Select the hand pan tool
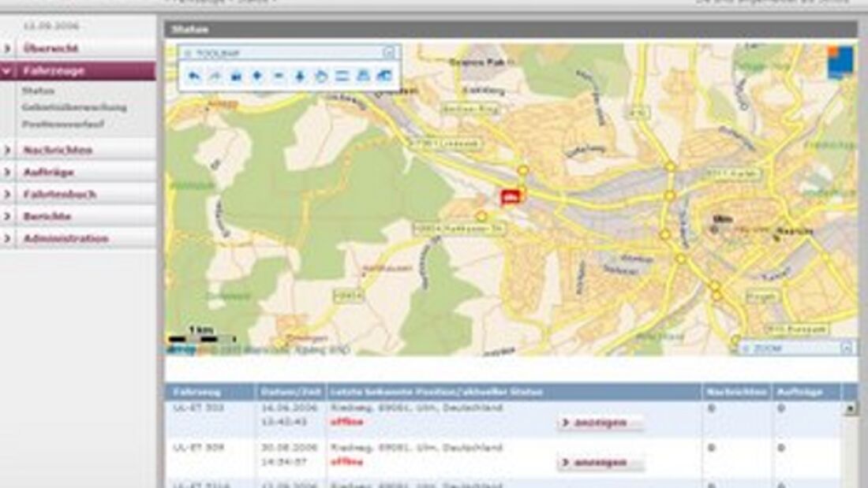 click(321, 76)
